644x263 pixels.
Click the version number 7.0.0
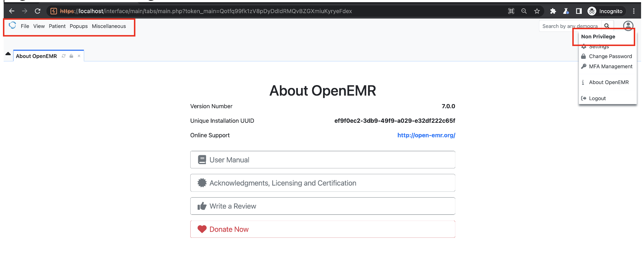click(448, 106)
